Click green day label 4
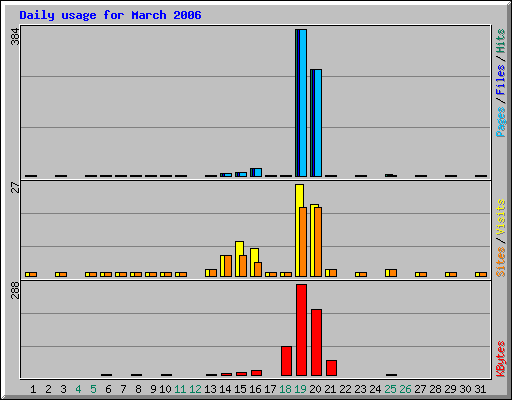 click(x=78, y=389)
